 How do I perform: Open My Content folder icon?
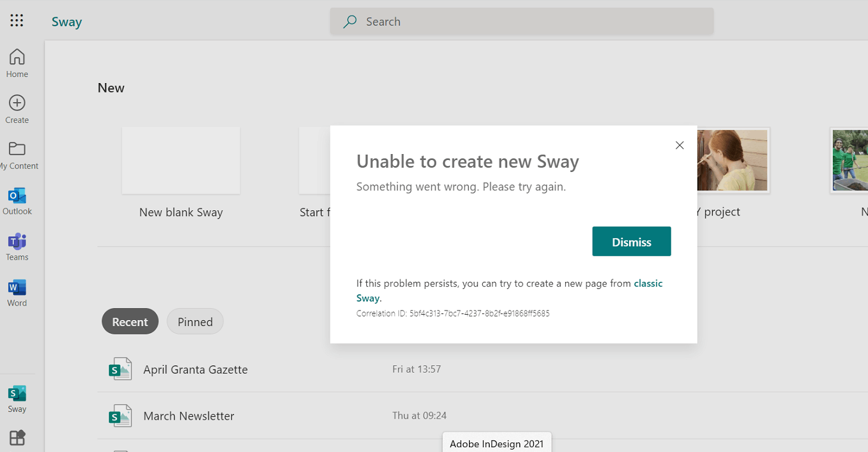pyautogui.click(x=17, y=149)
